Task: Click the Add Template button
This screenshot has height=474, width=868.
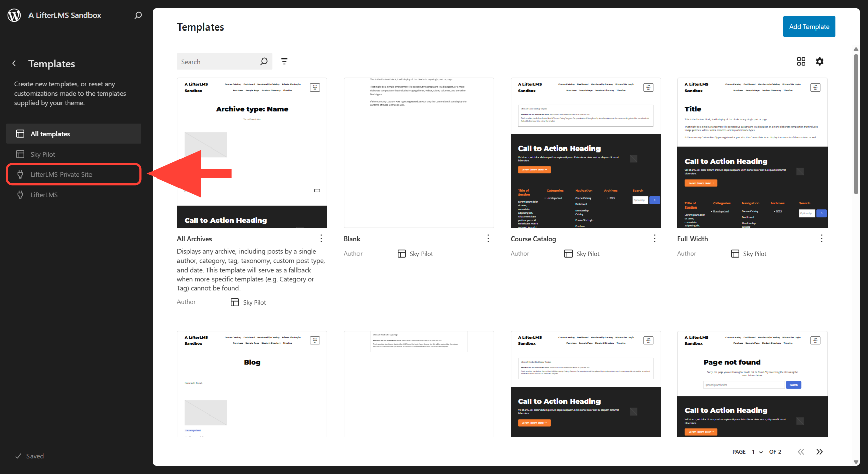Action: tap(809, 27)
